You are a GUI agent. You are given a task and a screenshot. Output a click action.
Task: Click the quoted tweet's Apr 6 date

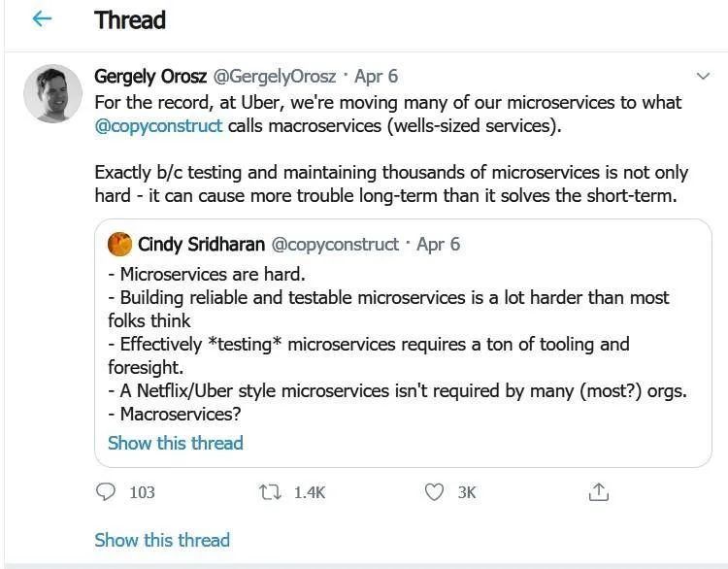(x=438, y=244)
